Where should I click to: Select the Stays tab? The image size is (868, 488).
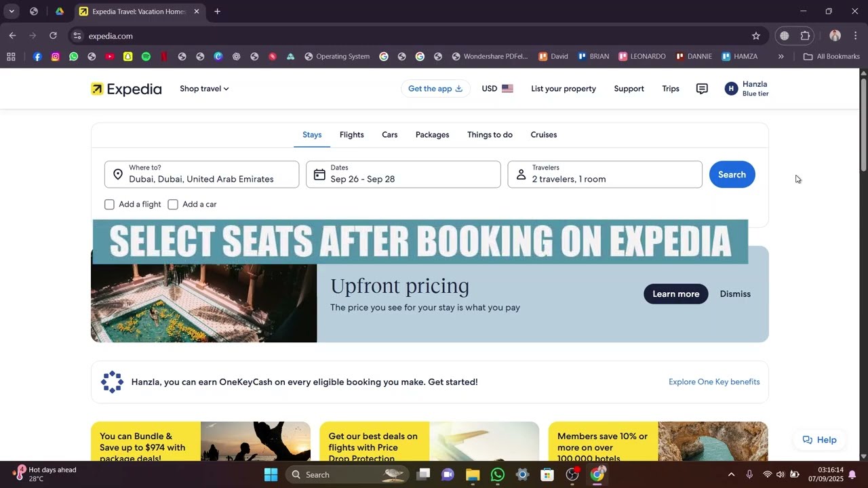point(312,135)
